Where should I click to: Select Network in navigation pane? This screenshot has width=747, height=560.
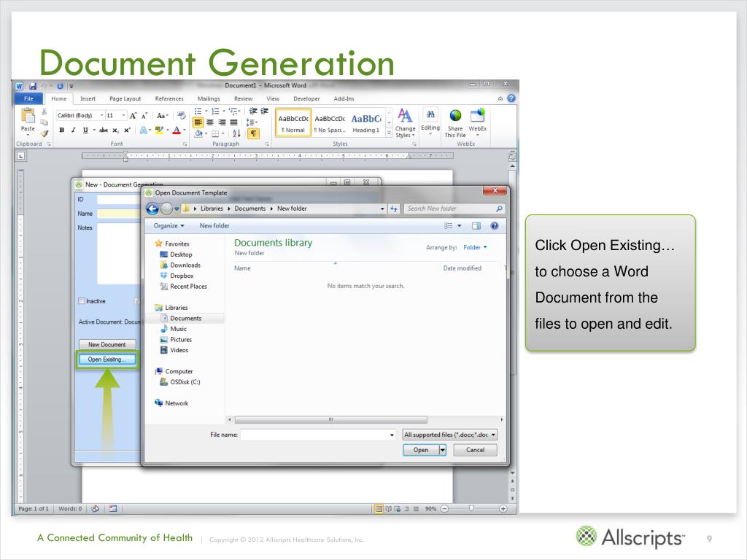pyautogui.click(x=171, y=402)
